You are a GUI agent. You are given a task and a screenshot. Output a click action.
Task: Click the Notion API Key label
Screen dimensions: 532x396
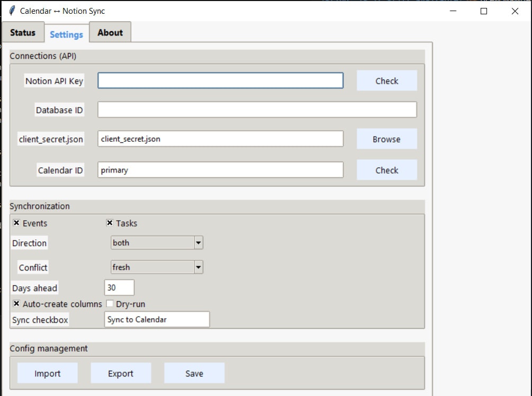point(55,81)
